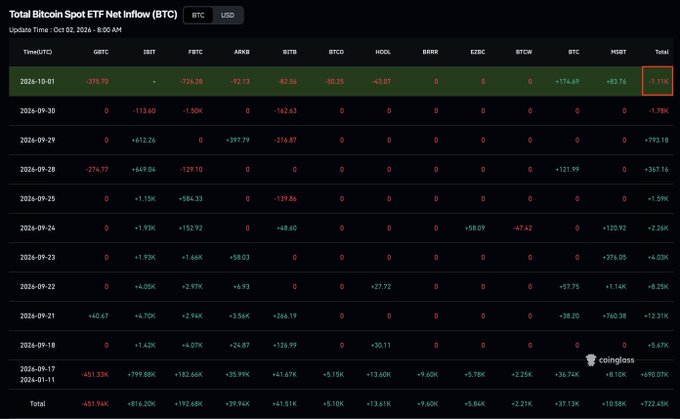Select the IBIT cumulative total +816.20K
This screenshot has height=419, width=680.
[141, 404]
